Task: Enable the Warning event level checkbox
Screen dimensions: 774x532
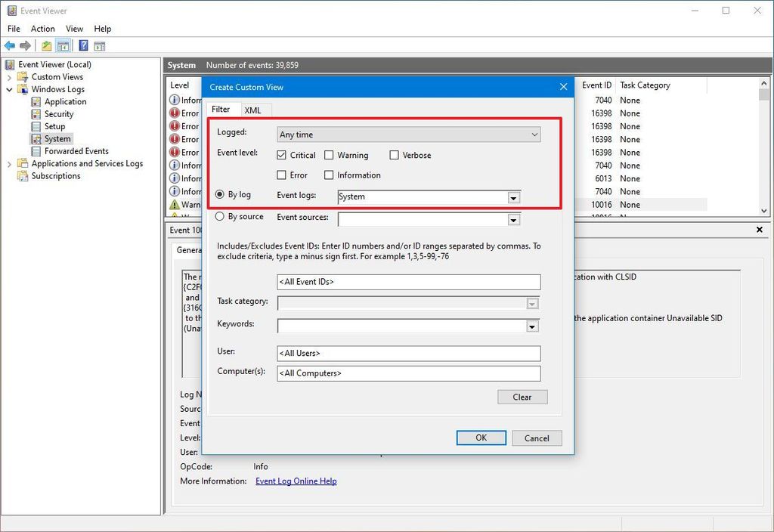Action: (x=330, y=155)
